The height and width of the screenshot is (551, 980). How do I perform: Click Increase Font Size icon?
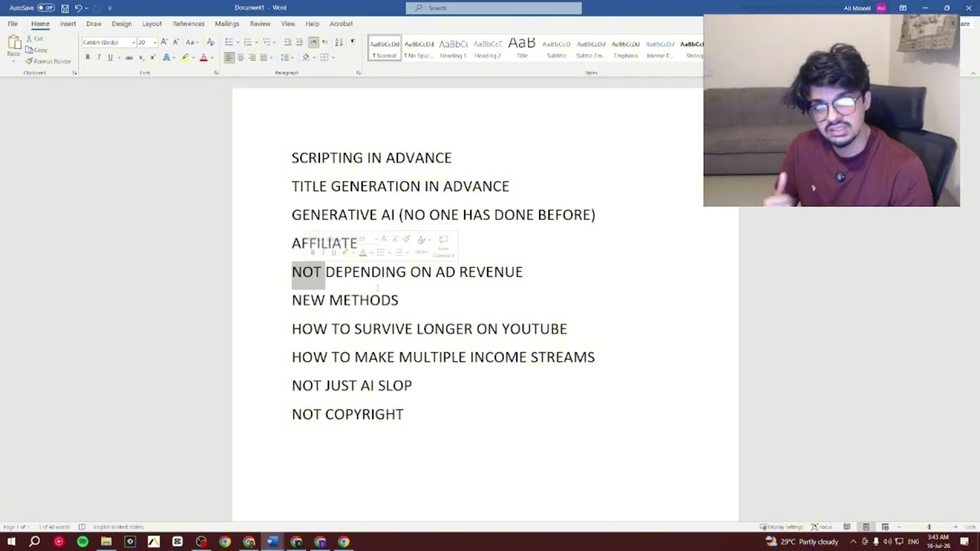pos(164,42)
